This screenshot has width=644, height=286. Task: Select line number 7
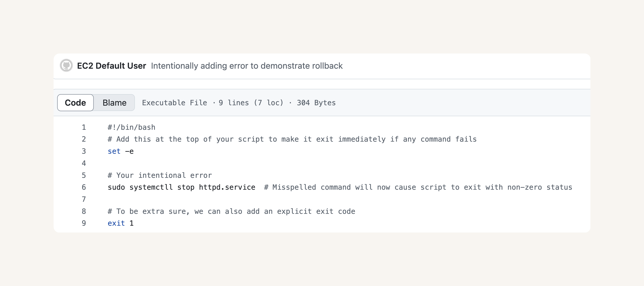click(x=84, y=199)
